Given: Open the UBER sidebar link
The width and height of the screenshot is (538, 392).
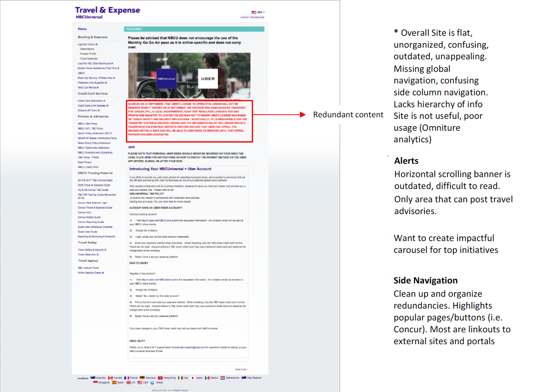Looking at the screenshot, I should pyautogui.click(x=81, y=73).
